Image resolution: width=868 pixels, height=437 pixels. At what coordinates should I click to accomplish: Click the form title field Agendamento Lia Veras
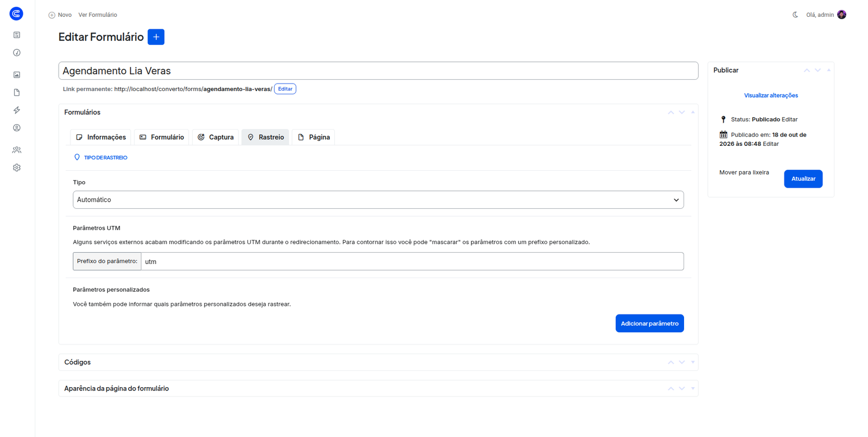pos(378,70)
